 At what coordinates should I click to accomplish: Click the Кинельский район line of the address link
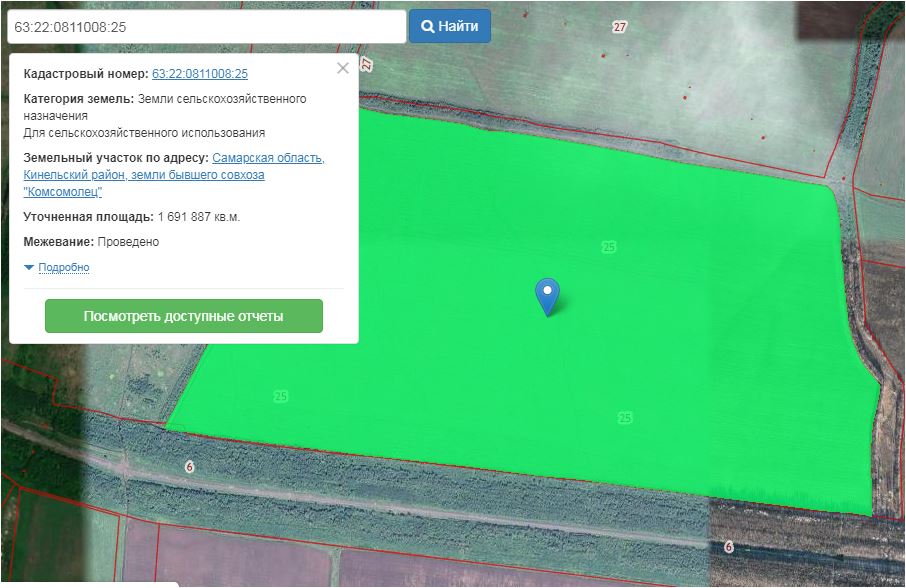pos(144,175)
